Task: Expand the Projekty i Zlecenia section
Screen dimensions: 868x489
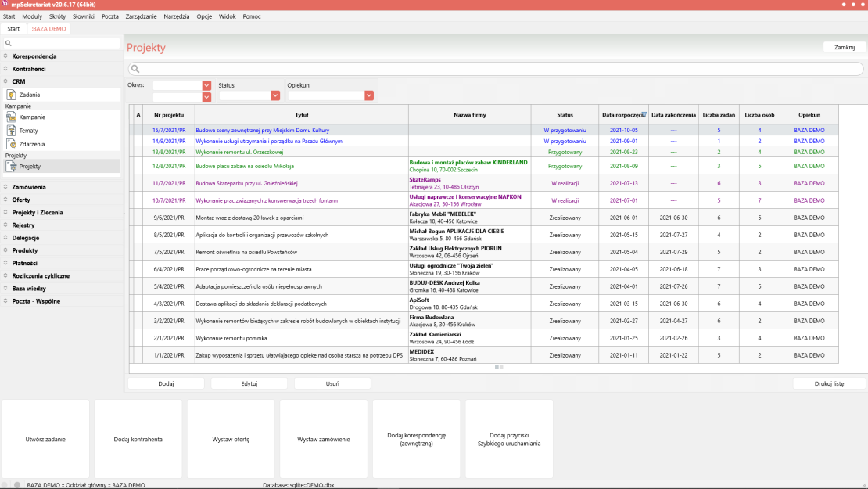Action: pos(5,212)
